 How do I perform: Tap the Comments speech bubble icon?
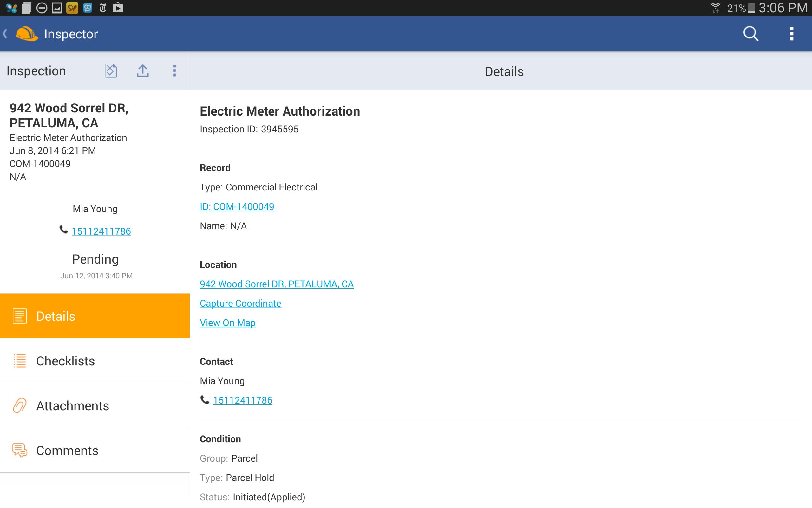pos(19,450)
